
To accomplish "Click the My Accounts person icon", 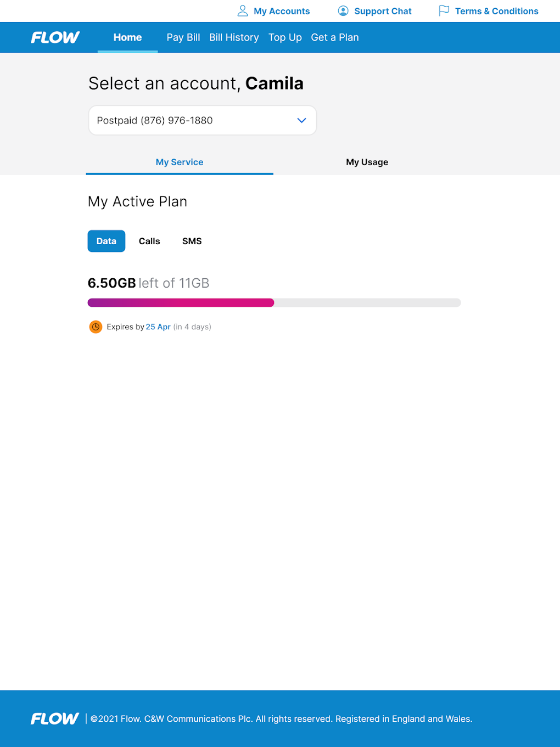I will coord(242,11).
